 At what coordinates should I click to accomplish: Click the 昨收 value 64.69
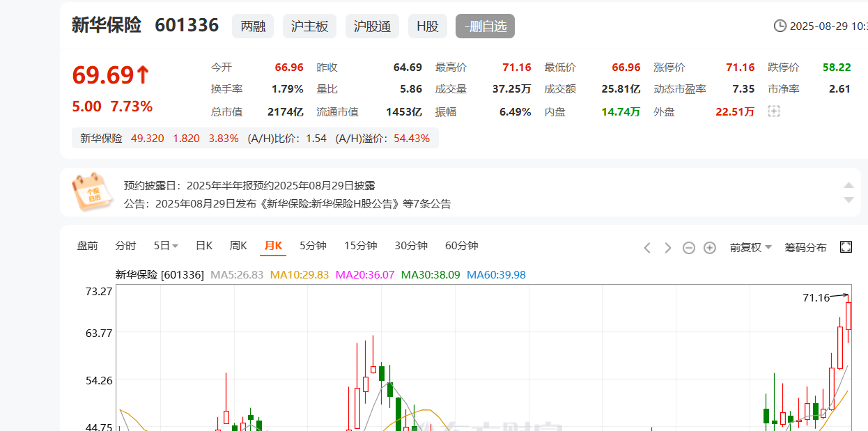(408, 68)
